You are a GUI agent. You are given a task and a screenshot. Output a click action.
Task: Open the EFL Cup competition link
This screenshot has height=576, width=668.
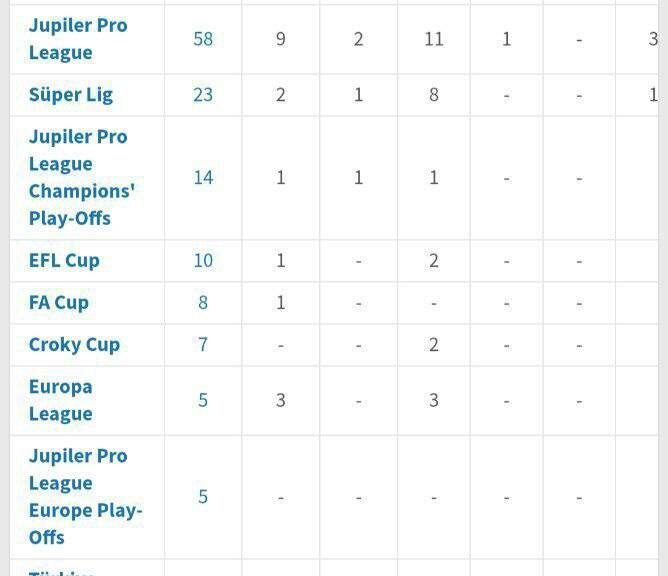[64, 261]
